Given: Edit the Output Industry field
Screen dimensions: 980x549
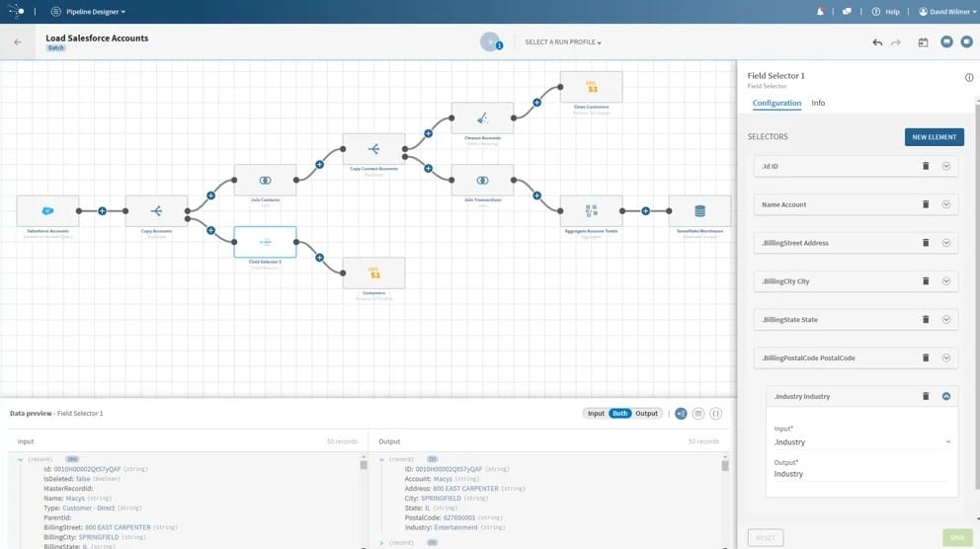Looking at the screenshot, I should (x=862, y=474).
